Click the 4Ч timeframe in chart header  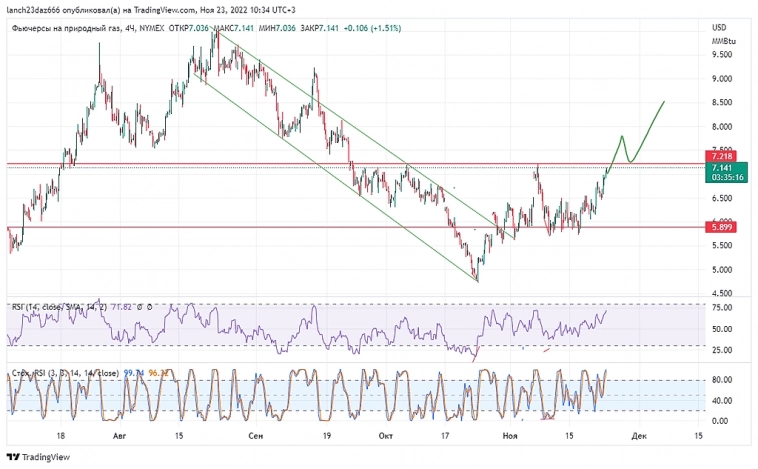click(130, 28)
